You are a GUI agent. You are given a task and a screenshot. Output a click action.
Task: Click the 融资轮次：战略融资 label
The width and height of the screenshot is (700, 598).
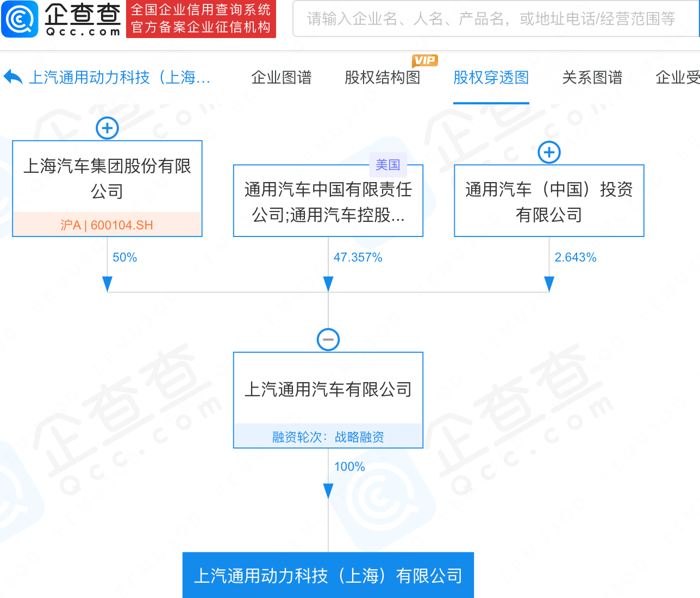point(328,437)
